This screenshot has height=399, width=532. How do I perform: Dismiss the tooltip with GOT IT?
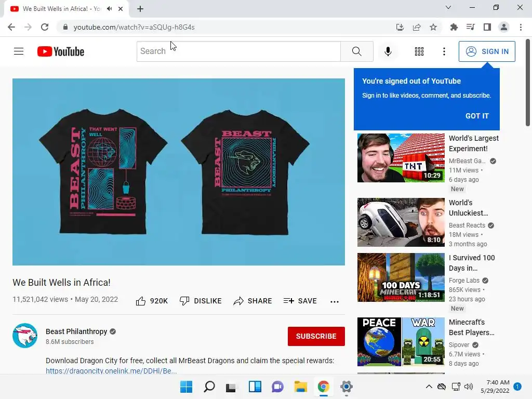pyautogui.click(x=477, y=116)
